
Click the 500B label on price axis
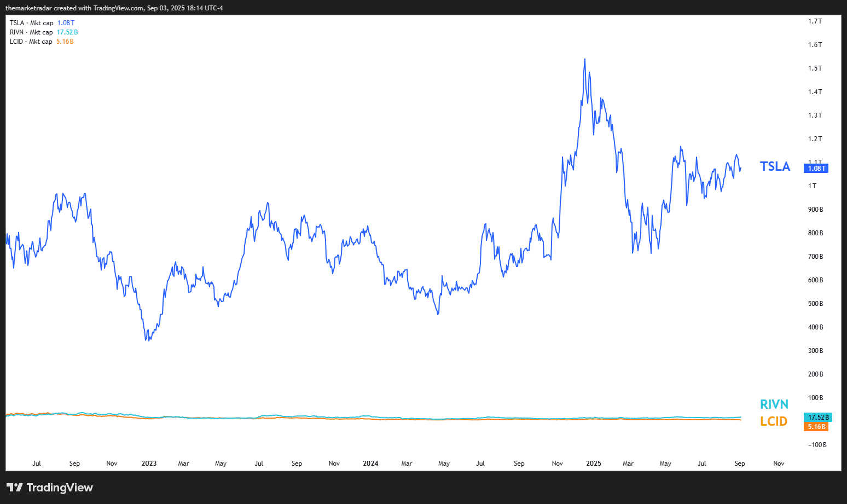pyautogui.click(x=815, y=304)
